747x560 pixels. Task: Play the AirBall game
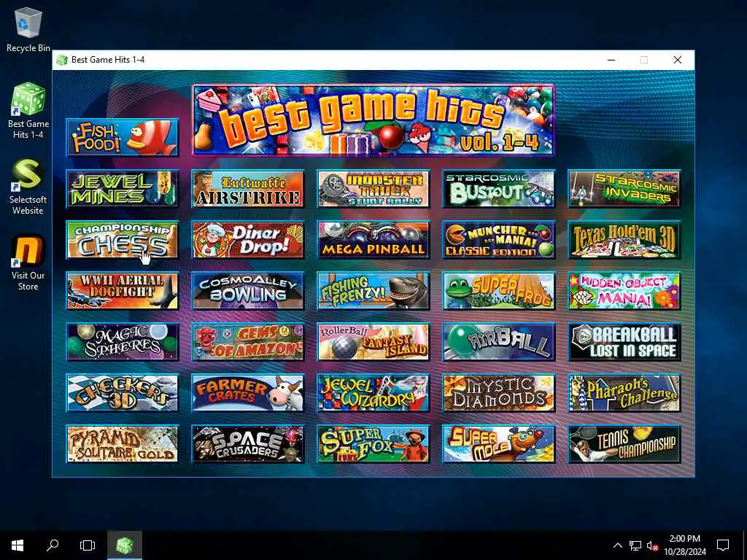[499, 342]
